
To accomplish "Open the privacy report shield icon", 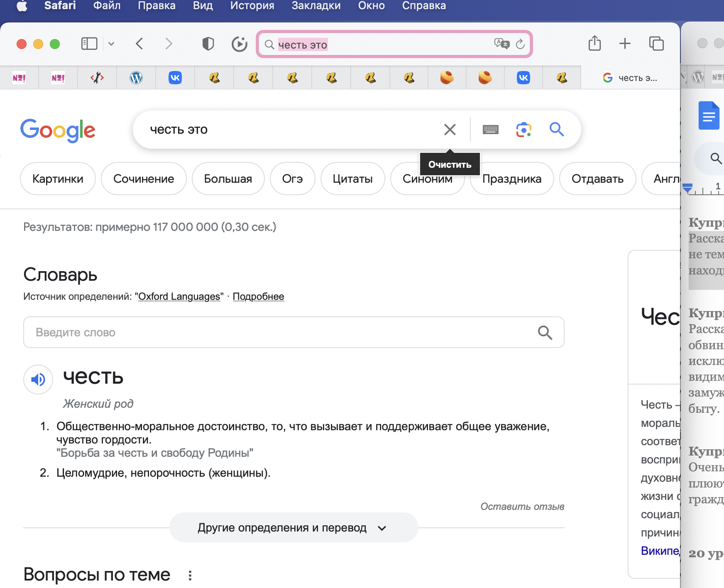I will point(208,44).
